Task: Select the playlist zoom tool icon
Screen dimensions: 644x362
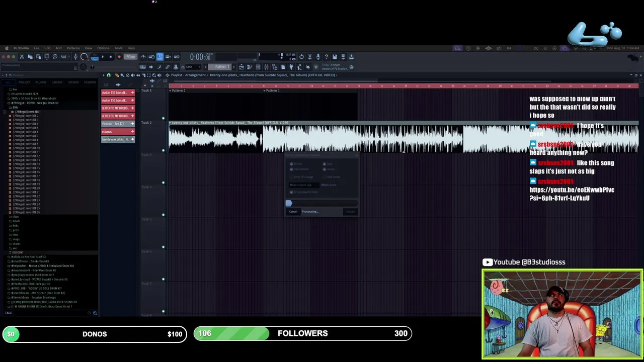Action: [153, 75]
